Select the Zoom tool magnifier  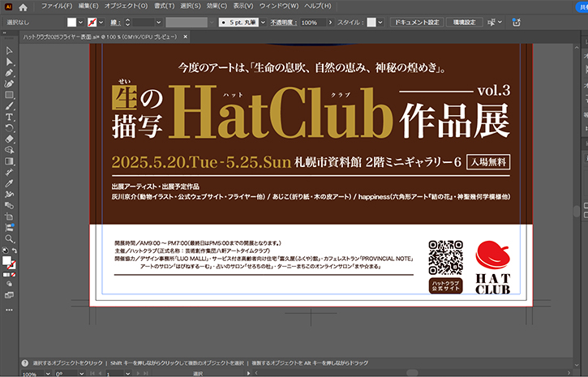pos(9,239)
